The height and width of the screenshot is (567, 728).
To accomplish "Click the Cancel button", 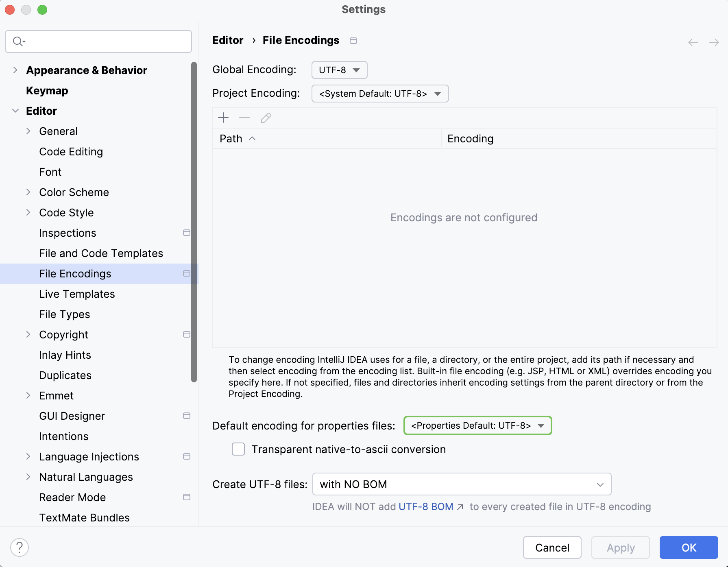I will [552, 548].
